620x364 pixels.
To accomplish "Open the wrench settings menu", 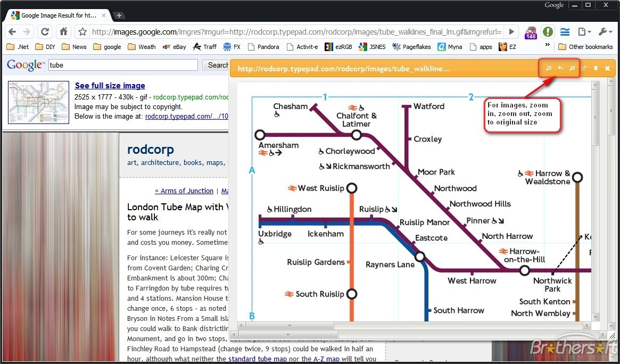I will pyautogui.click(x=605, y=32).
